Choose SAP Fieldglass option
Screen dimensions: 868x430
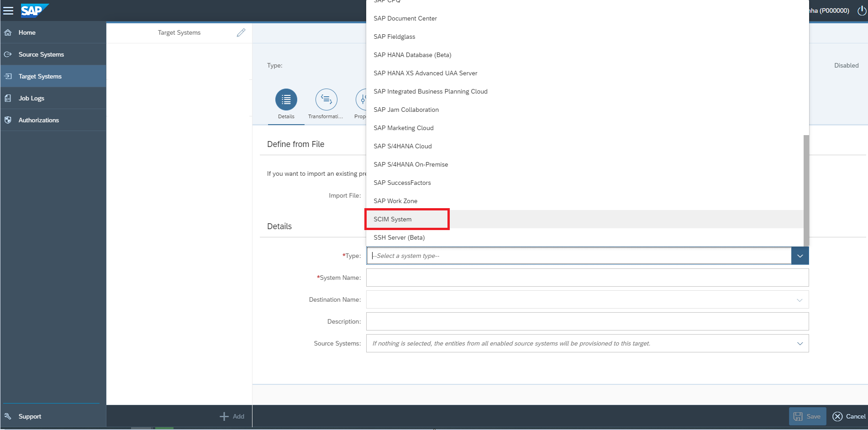(585, 37)
